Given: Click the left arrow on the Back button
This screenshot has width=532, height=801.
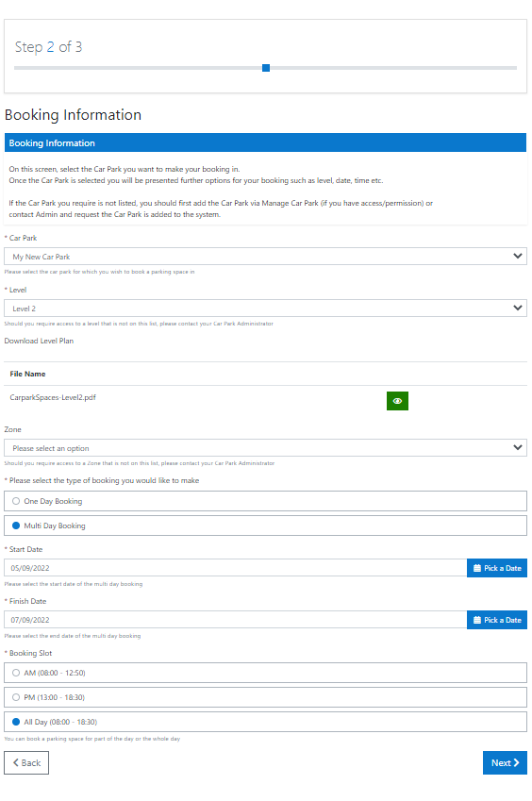Looking at the screenshot, I should point(15,762).
